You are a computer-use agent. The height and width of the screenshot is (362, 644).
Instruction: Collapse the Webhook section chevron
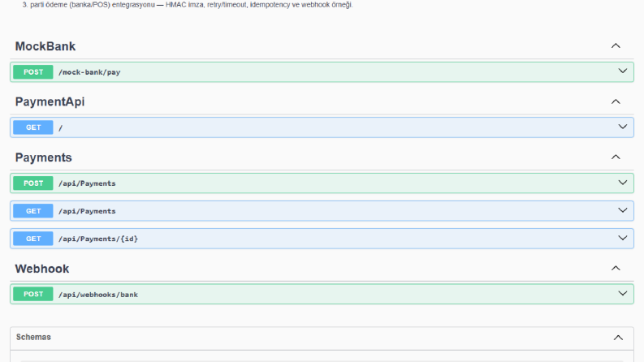click(616, 269)
